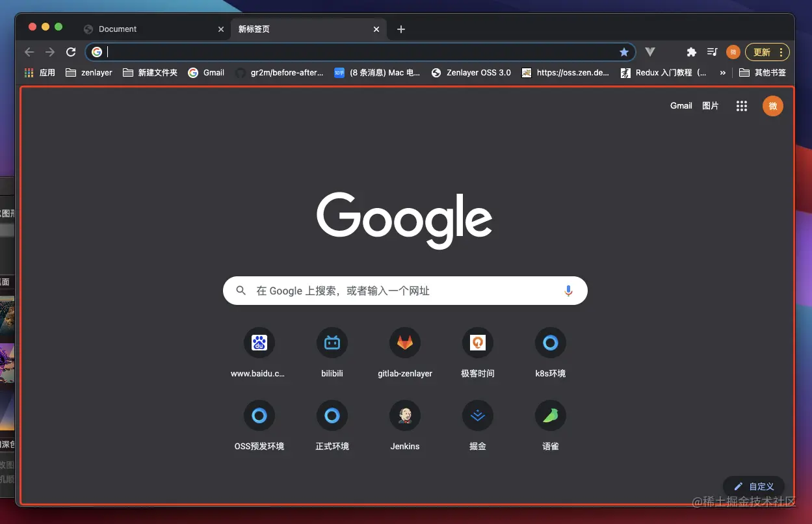Open the k8s环境 shortcut
This screenshot has width=812, height=524.
point(551,354)
